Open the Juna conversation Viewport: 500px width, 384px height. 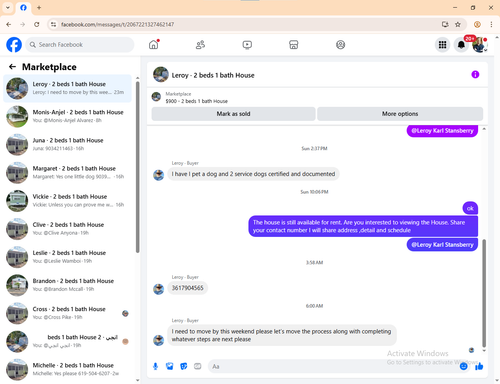67,144
